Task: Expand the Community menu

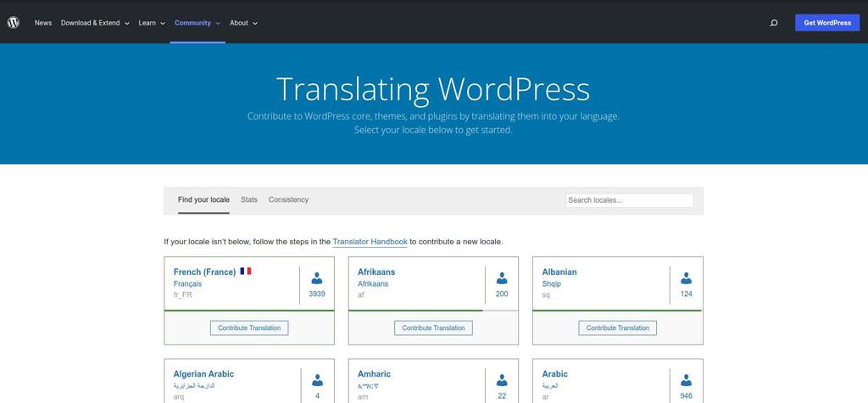Action: tap(198, 23)
